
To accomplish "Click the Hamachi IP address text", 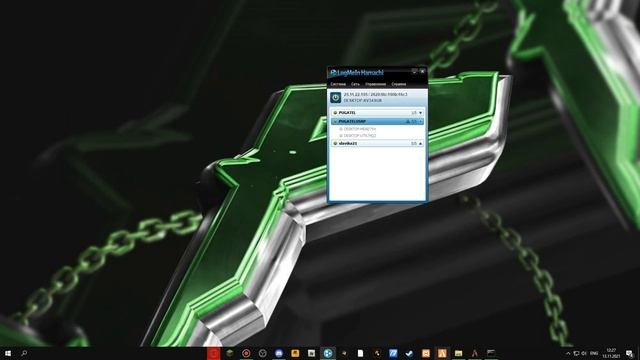I will point(375,95).
